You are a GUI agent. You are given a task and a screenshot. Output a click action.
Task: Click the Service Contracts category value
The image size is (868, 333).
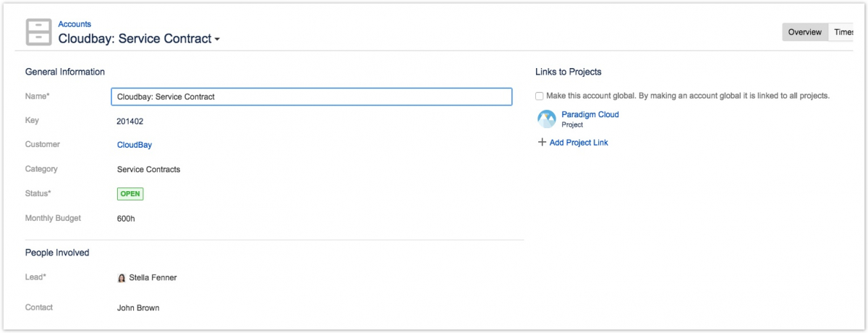[x=148, y=169]
